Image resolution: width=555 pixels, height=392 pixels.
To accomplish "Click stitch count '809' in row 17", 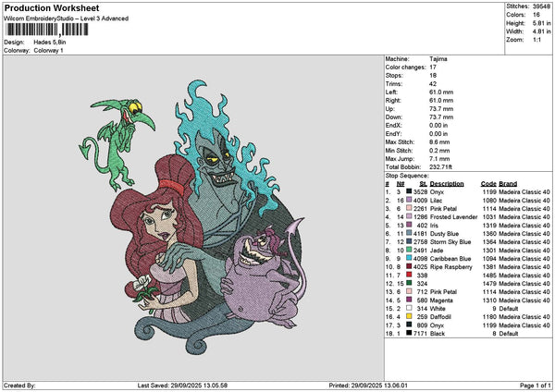I will [422, 325].
